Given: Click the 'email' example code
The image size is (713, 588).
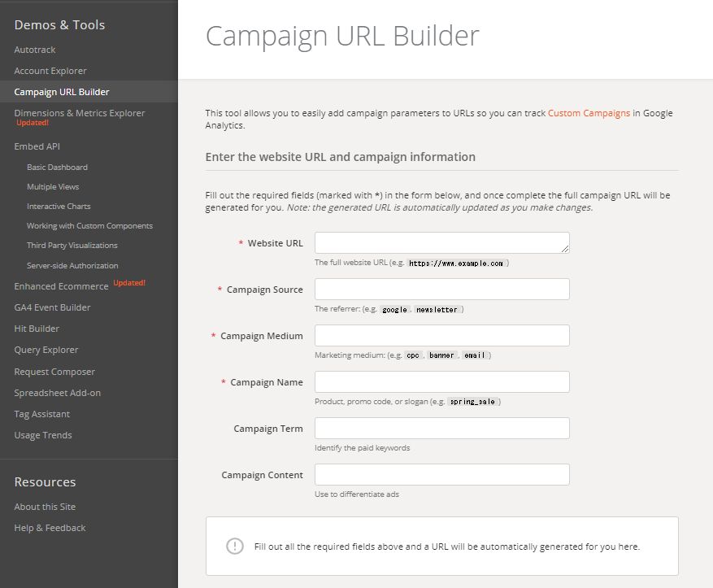Looking at the screenshot, I should pyautogui.click(x=474, y=355).
